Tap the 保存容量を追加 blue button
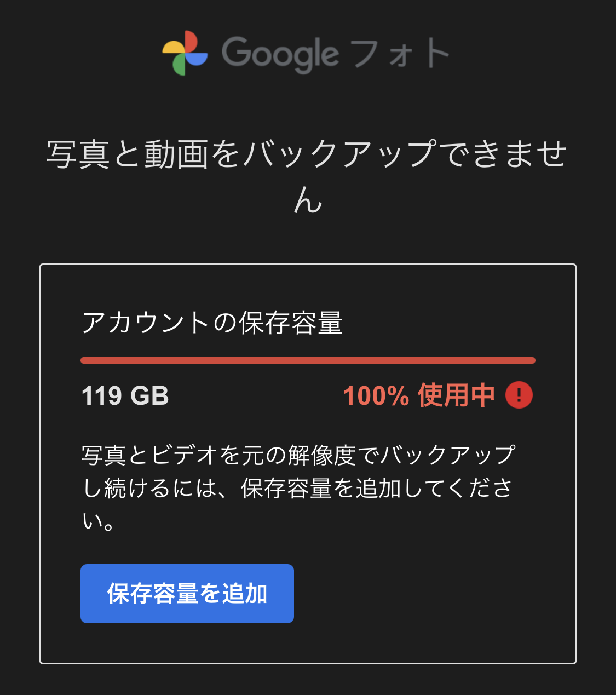This screenshot has height=695, width=616. 187,594
